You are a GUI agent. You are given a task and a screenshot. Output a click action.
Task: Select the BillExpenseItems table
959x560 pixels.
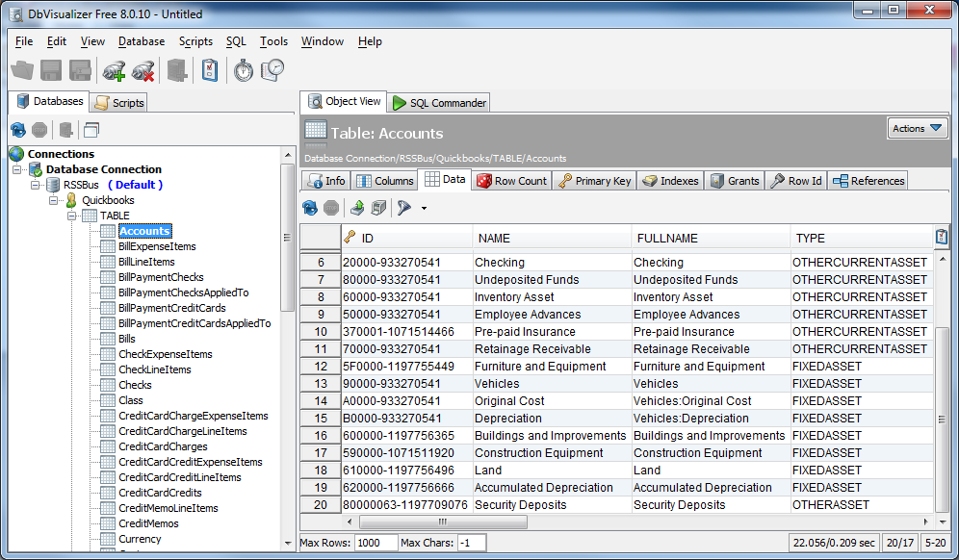(157, 246)
